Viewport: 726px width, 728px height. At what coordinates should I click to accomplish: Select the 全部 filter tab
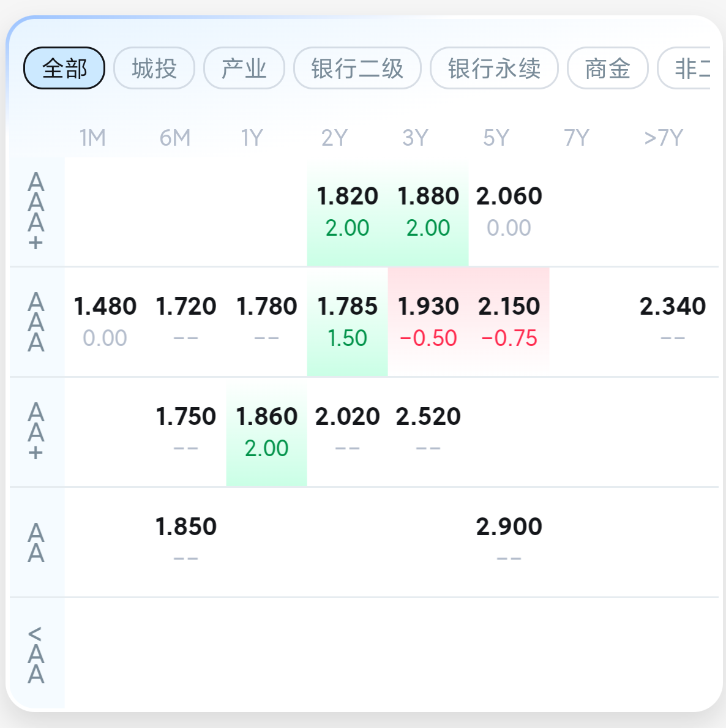coord(64,68)
